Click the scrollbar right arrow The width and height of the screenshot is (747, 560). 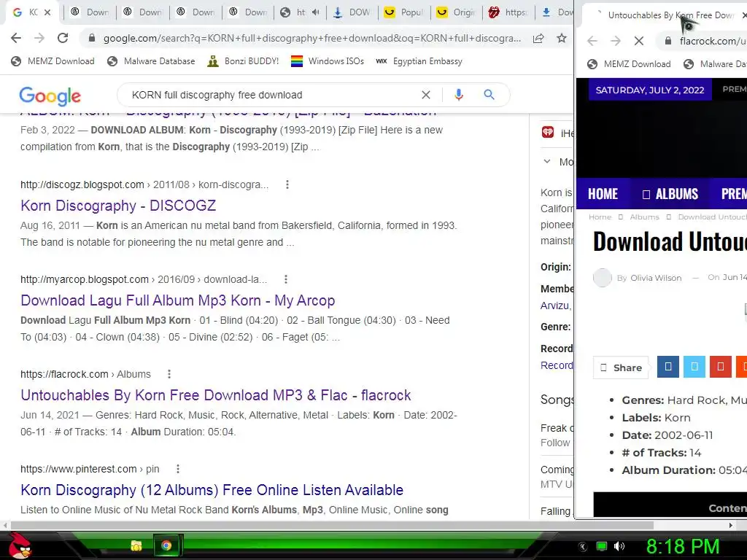coord(731,525)
